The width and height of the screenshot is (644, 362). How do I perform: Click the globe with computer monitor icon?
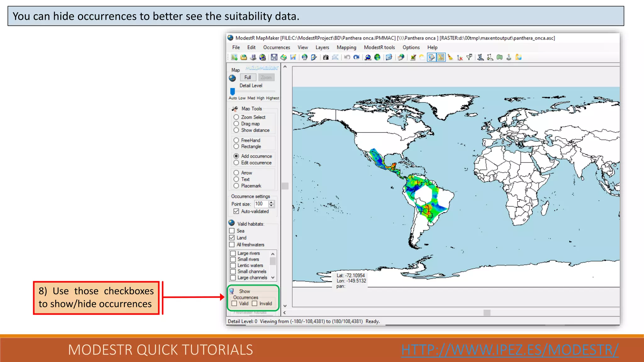click(x=262, y=57)
